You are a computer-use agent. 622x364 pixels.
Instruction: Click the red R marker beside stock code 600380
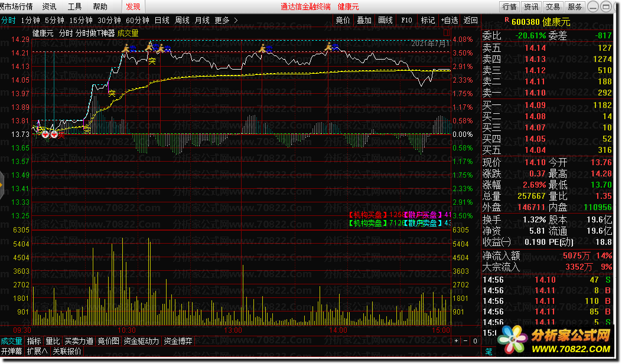pos(507,20)
